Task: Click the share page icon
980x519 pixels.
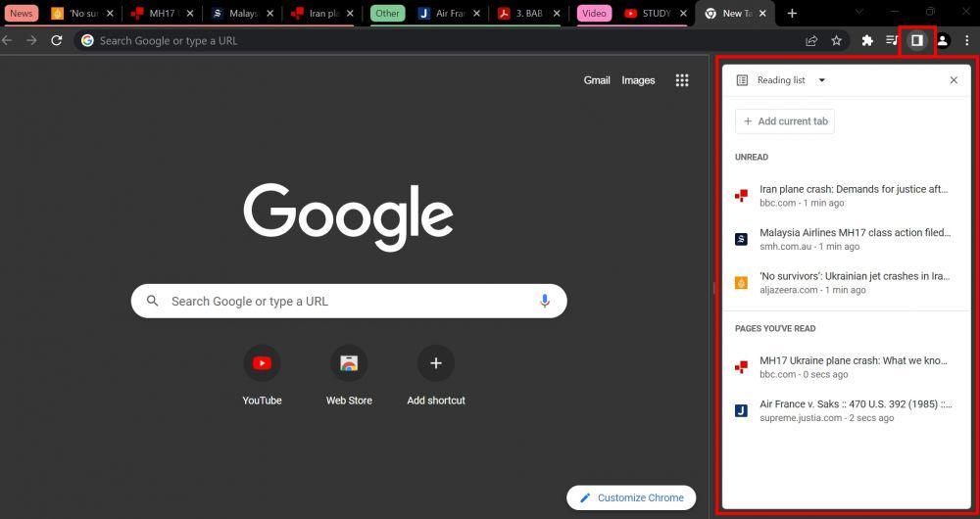Action: click(x=811, y=40)
